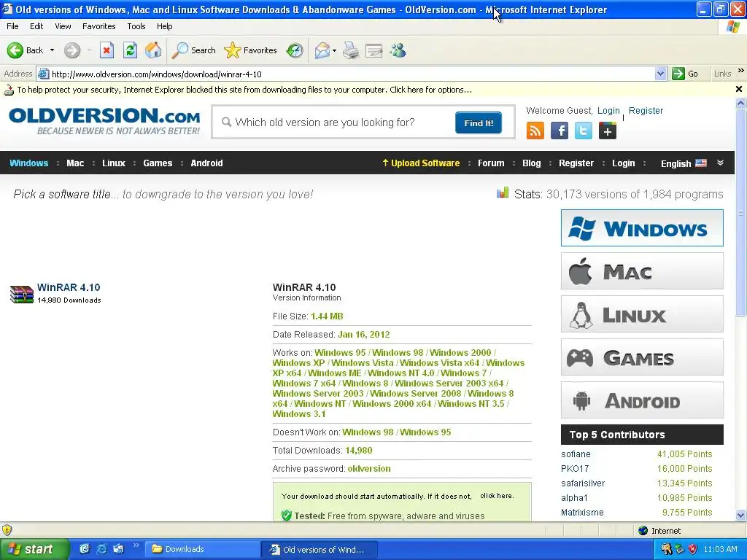Open the Search magnifier toolbar button
Image resolution: width=747 pixels, height=560 pixels.
coord(193,50)
